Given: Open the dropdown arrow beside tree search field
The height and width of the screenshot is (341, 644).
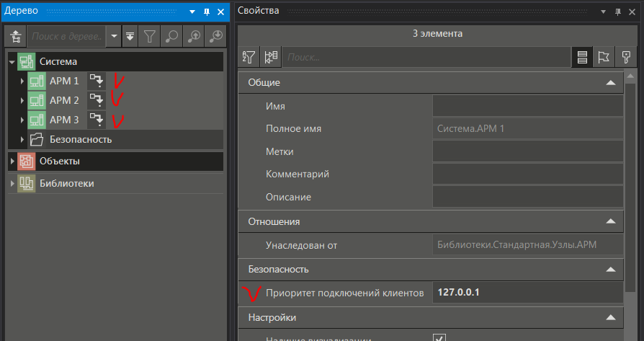Looking at the screenshot, I should 115,36.
